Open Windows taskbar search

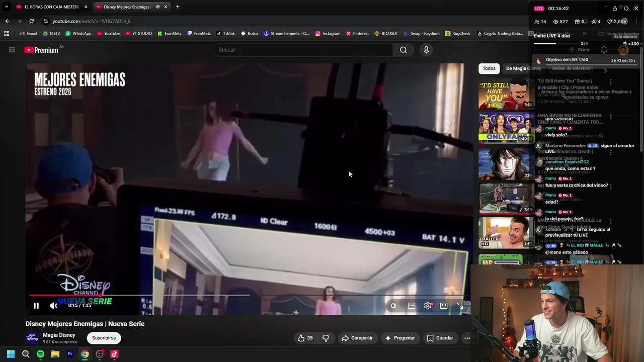pos(26,354)
